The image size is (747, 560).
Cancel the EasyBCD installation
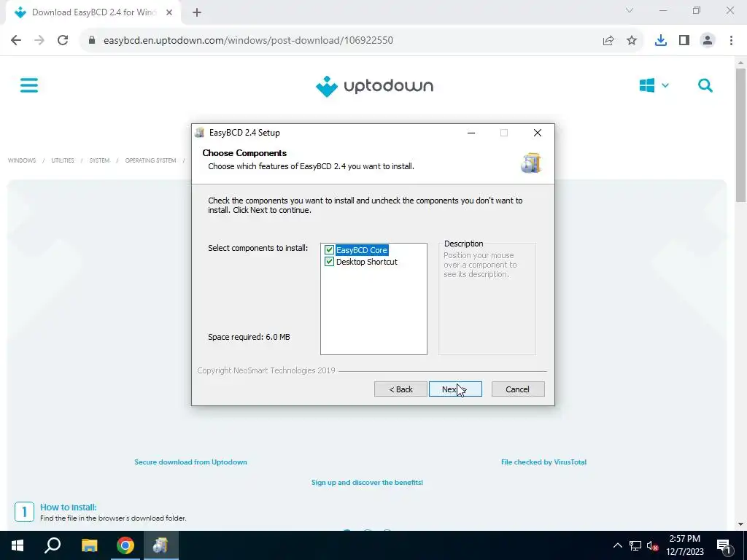coord(518,389)
